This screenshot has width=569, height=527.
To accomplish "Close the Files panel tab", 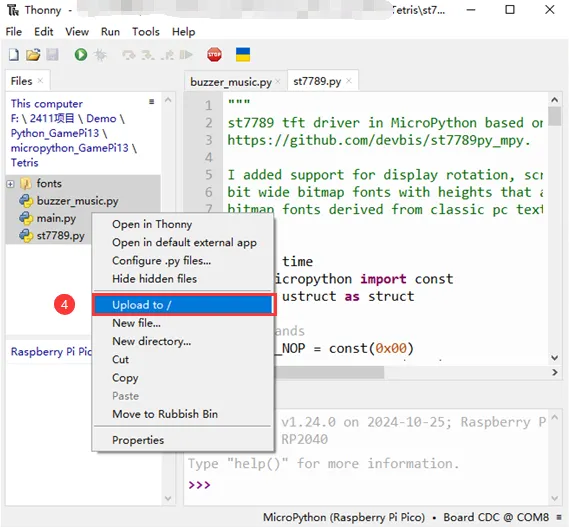I will [40, 81].
